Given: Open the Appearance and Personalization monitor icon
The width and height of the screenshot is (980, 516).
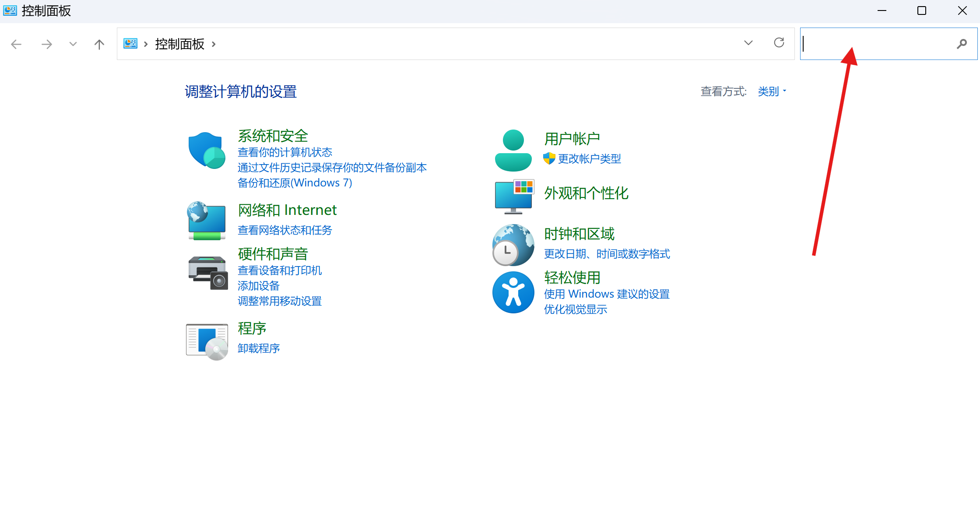Looking at the screenshot, I should [514, 197].
